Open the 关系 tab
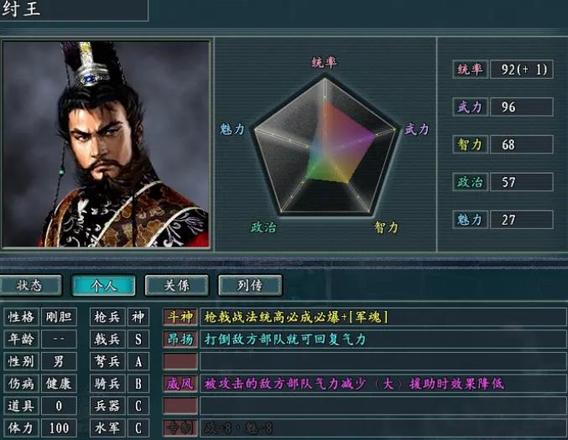This screenshot has width=568, height=440. pos(176,285)
